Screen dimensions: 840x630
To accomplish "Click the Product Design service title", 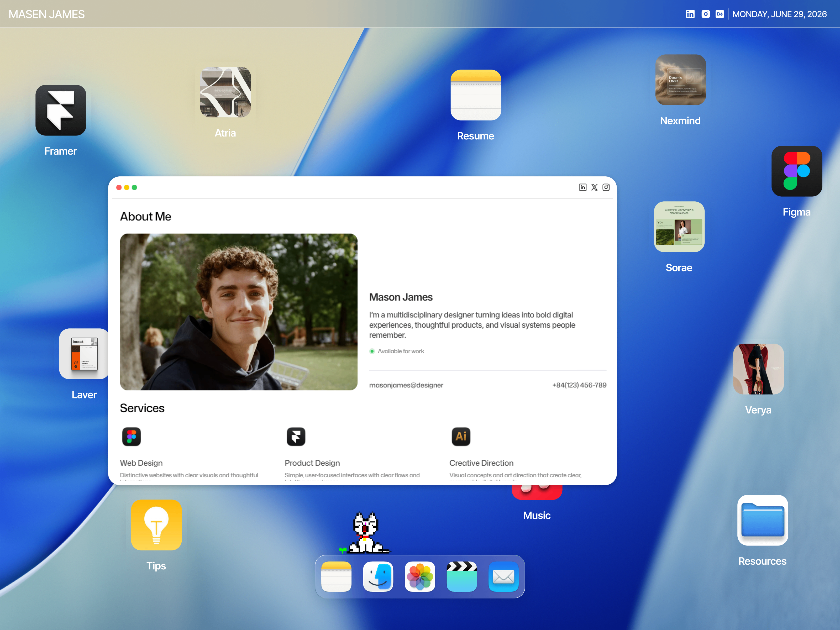I will point(312,463).
